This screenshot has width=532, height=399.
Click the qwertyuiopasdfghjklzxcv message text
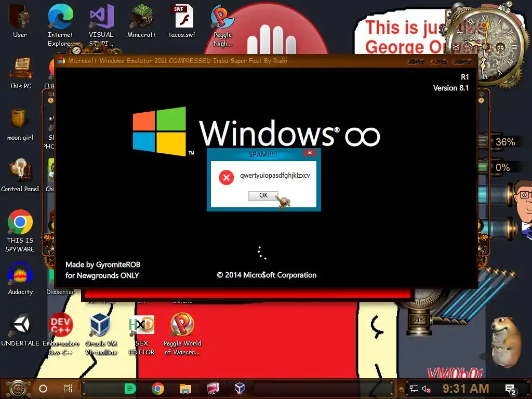tap(275, 176)
